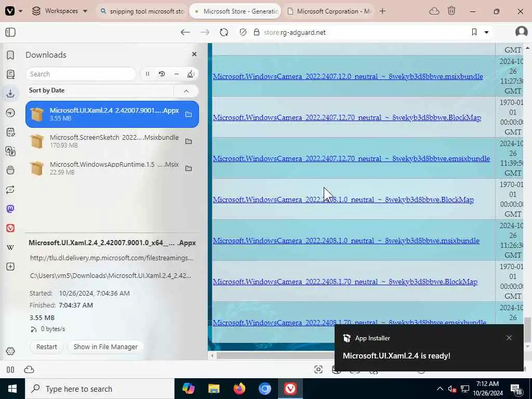Open the Windows Start menu
532x399 pixels.
12,389
